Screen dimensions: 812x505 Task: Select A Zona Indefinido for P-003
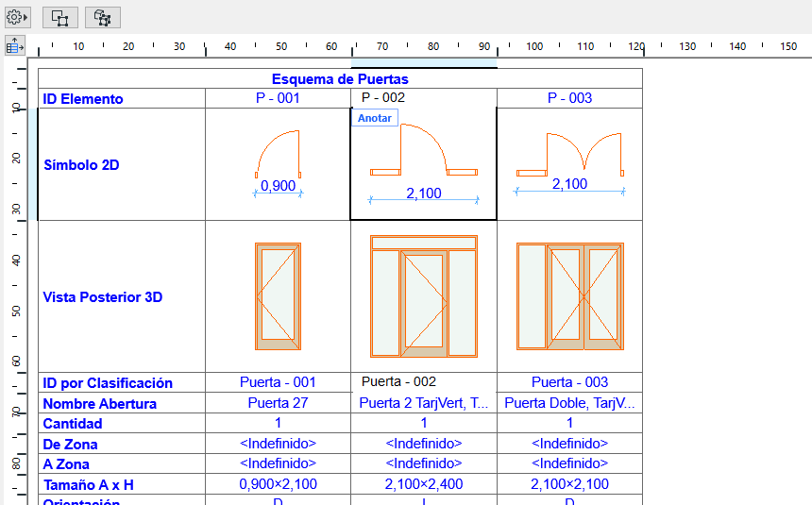(x=569, y=463)
